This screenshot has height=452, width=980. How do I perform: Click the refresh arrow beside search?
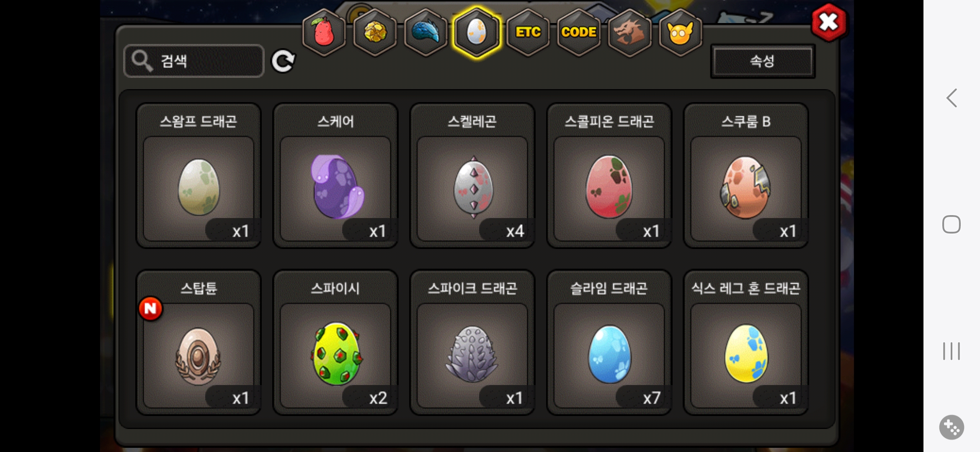point(284,62)
